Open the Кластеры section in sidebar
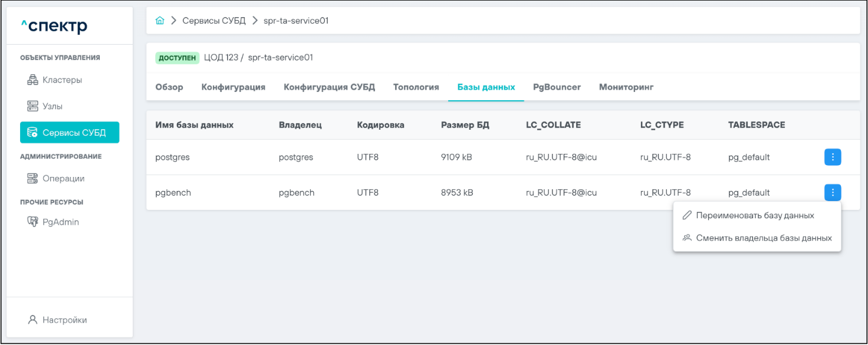The width and height of the screenshot is (868, 345). tap(61, 80)
